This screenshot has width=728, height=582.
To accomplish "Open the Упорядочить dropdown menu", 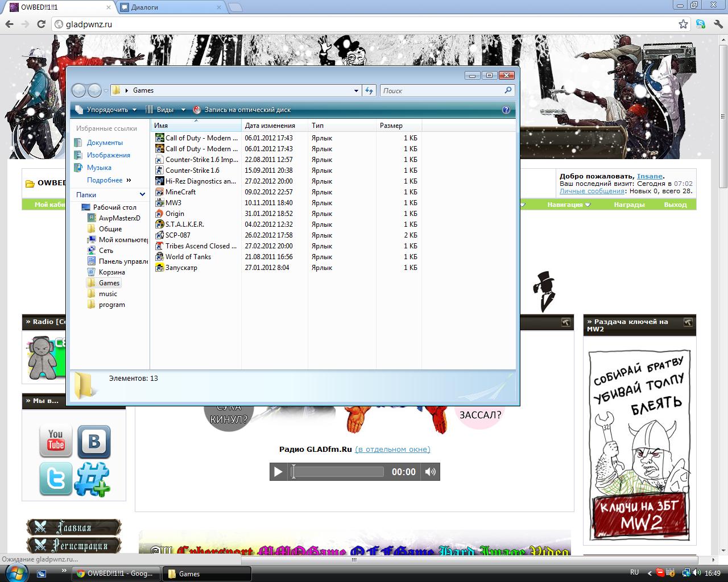I will 107,110.
